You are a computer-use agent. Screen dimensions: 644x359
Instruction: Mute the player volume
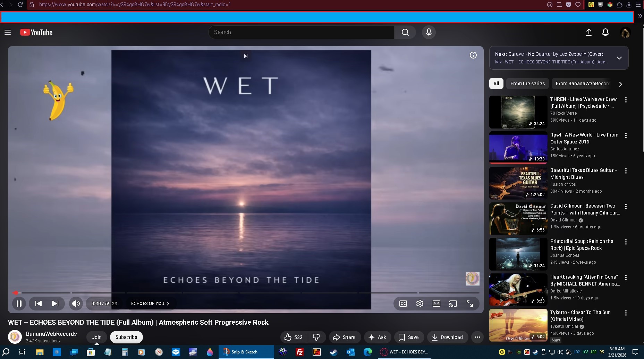(x=76, y=304)
